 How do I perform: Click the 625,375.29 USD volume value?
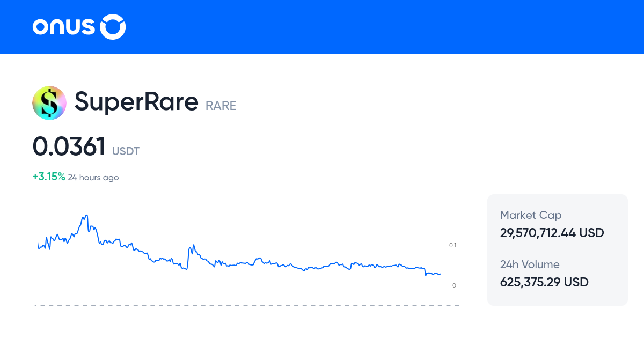pos(544,282)
